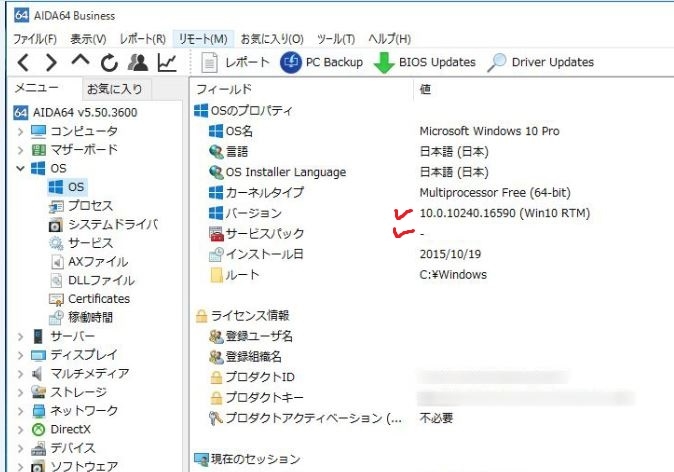The width and height of the screenshot is (674, 472).
Task: Check for BIOS Updates
Action: pyautogui.click(x=425, y=63)
